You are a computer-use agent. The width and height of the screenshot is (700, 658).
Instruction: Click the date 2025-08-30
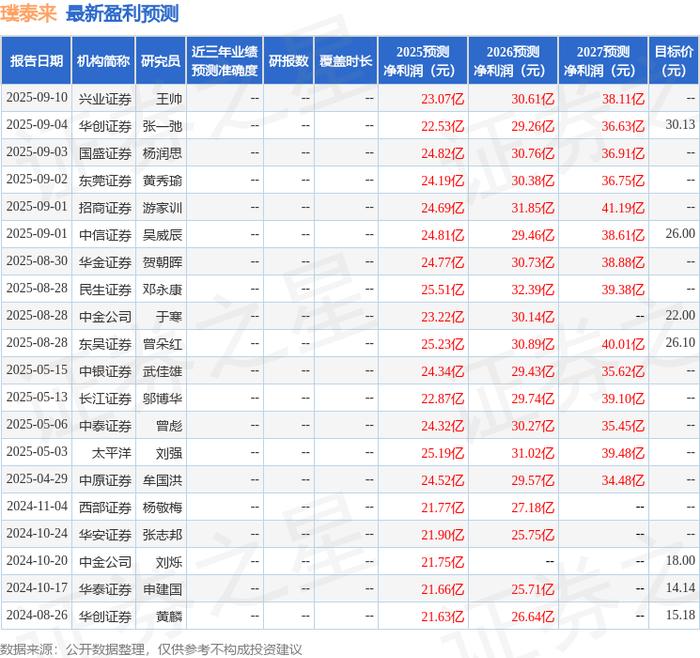point(37,261)
